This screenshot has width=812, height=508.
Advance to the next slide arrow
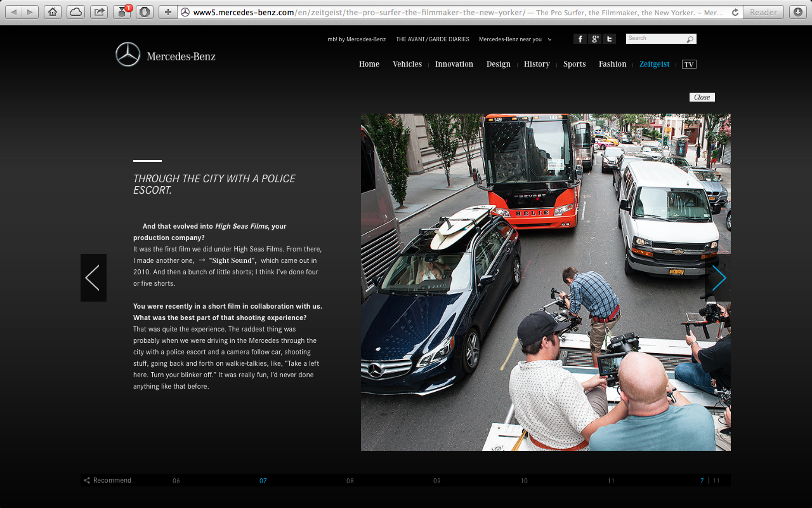pos(718,277)
